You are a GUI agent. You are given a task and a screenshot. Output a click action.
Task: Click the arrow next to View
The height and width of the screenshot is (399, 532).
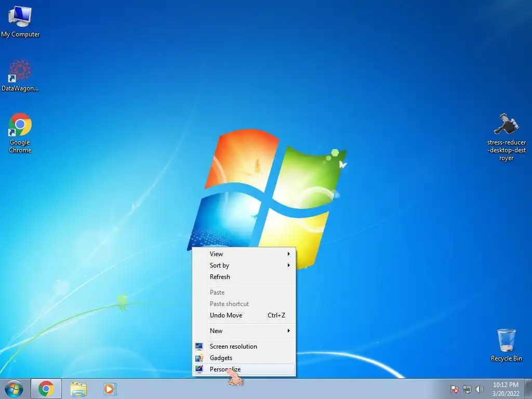click(289, 254)
